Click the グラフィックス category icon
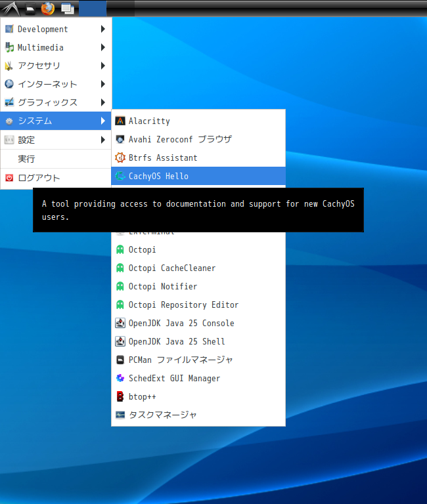Screen dimensions: 427x504 tap(9, 102)
